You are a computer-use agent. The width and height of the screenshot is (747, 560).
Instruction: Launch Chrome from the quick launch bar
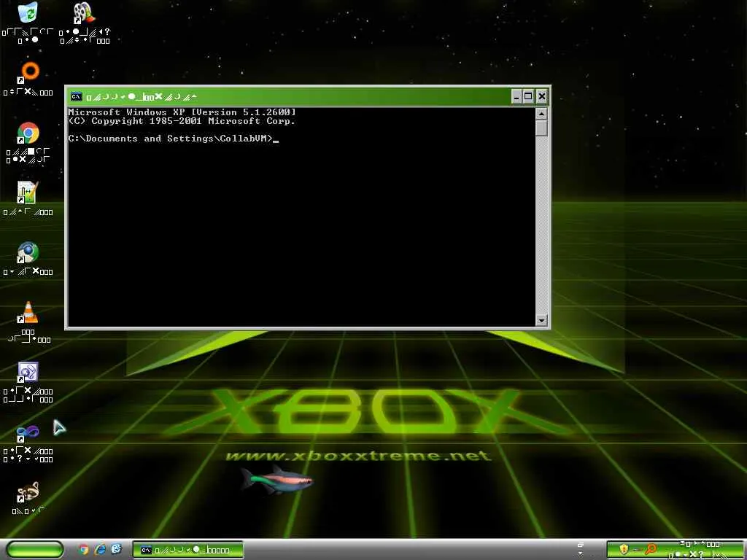[x=83, y=550]
